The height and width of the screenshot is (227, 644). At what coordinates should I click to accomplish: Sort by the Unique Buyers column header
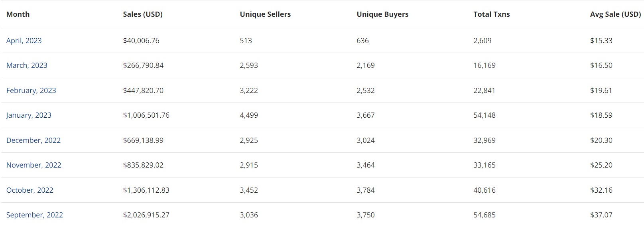tap(382, 14)
